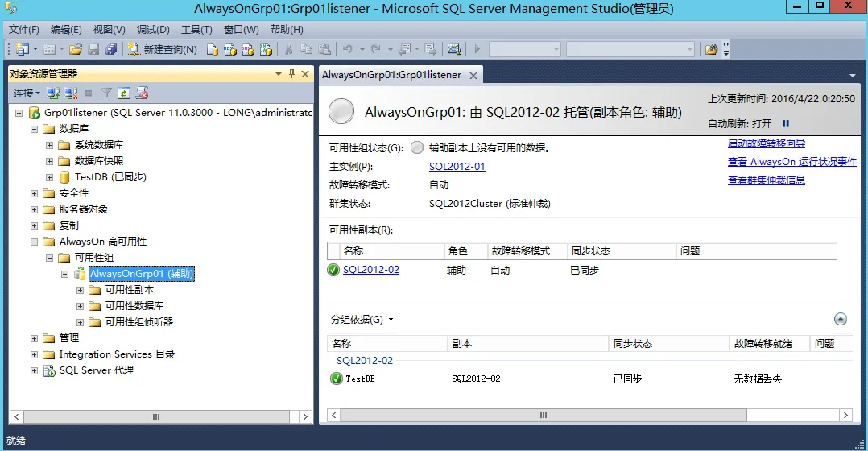Click the Start Debugging play icon
Viewport: 868px width, 451px height.
477,49
